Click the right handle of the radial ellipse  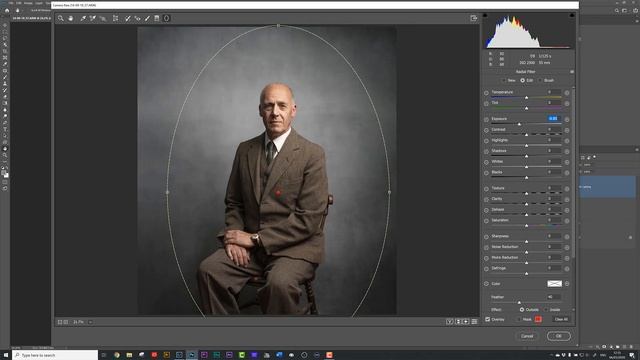click(x=389, y=192)
